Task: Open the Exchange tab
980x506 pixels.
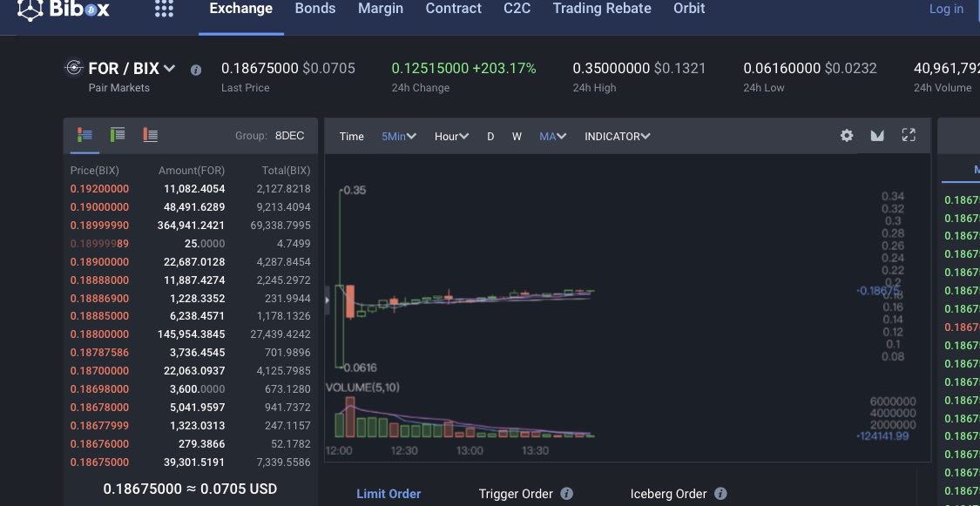Action: tap(240, 9)
